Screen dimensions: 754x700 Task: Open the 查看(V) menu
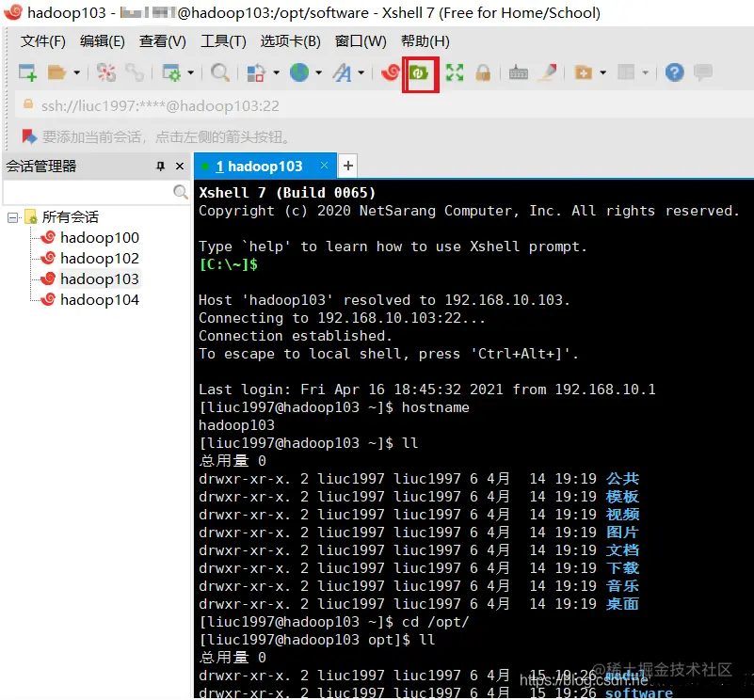(x=163, y=41)
